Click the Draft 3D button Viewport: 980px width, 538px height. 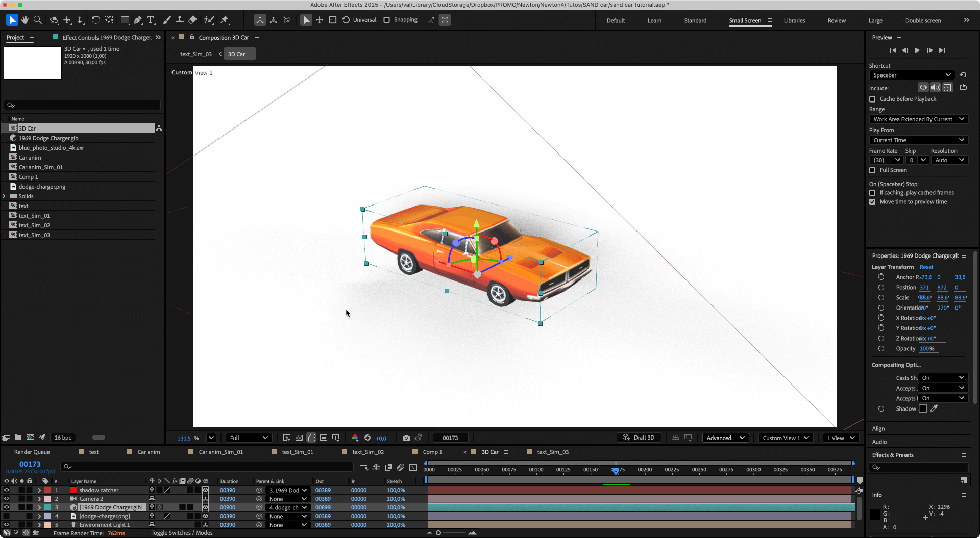[639, 438]
